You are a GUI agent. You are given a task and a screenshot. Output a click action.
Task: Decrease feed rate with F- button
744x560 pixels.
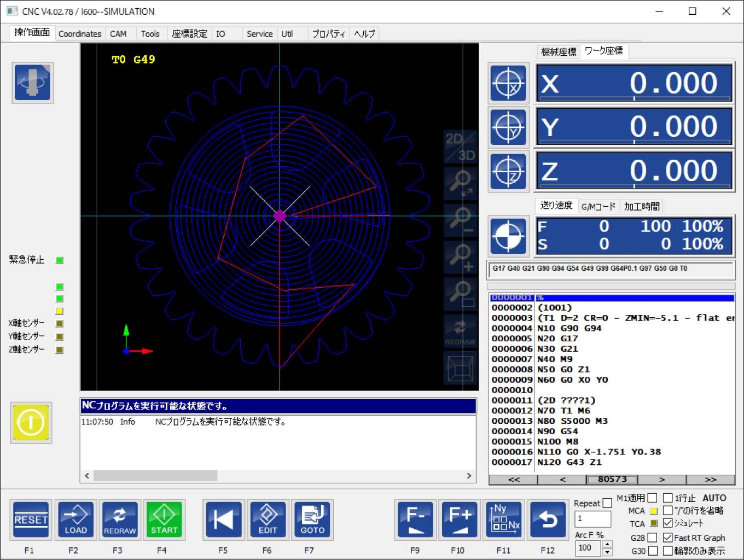(415, 520)
